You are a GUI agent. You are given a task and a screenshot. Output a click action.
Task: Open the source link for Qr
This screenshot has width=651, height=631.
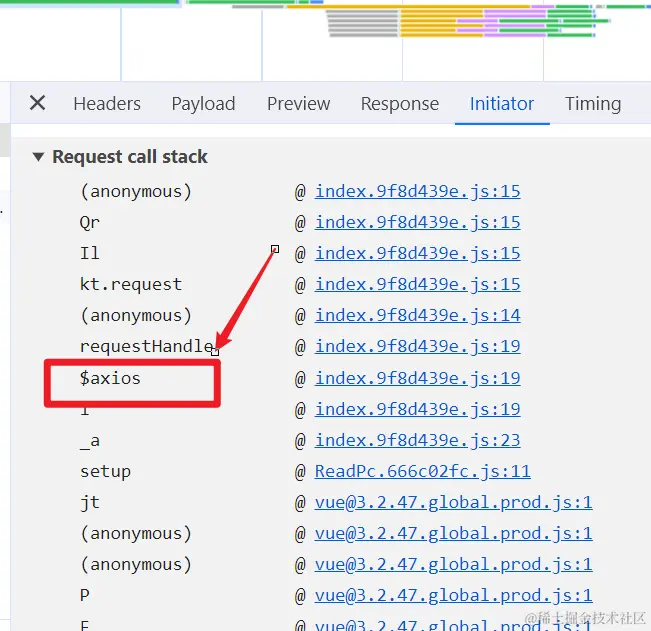pos(418,223)
